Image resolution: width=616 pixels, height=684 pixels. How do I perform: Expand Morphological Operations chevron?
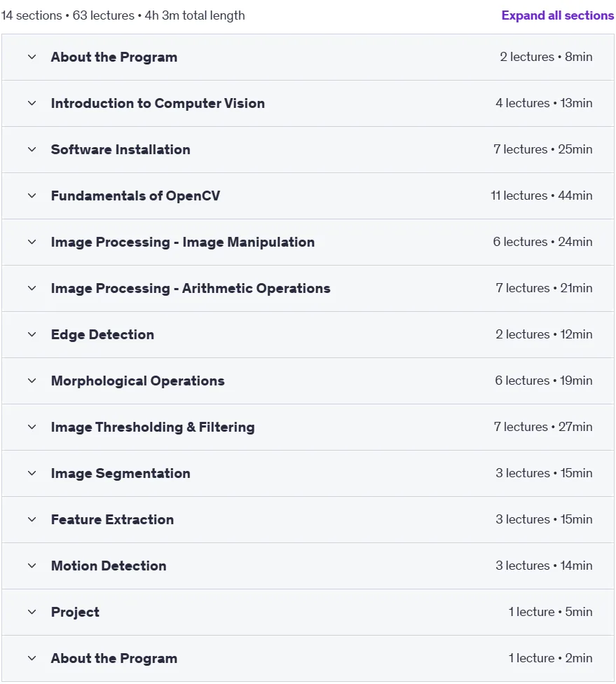[32, 381]
